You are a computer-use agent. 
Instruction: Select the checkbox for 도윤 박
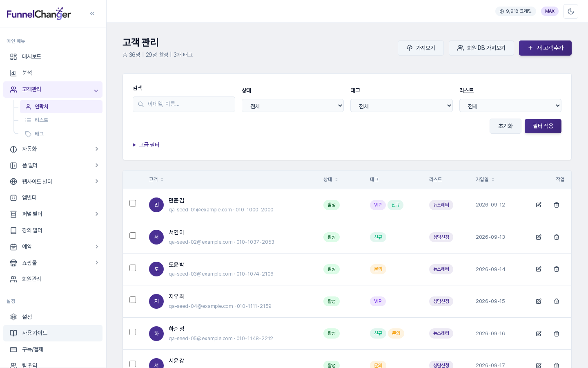(x=133, y=268)
